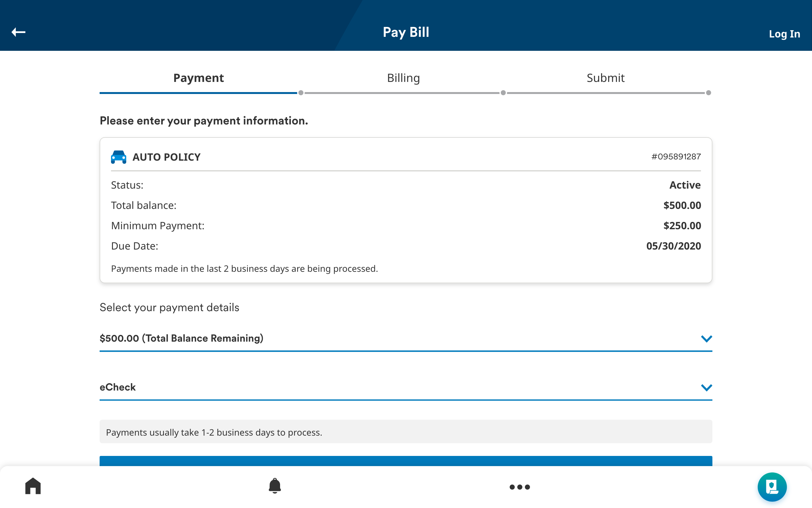Click the blue car auto policy icon
812x508 pixels.
pos(119,157)
